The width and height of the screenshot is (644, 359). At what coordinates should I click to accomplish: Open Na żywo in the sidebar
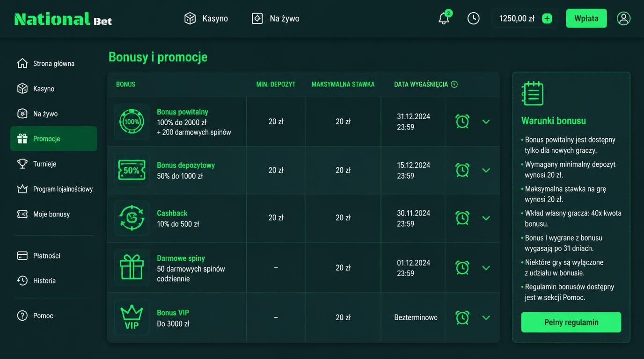coord(54,114)
